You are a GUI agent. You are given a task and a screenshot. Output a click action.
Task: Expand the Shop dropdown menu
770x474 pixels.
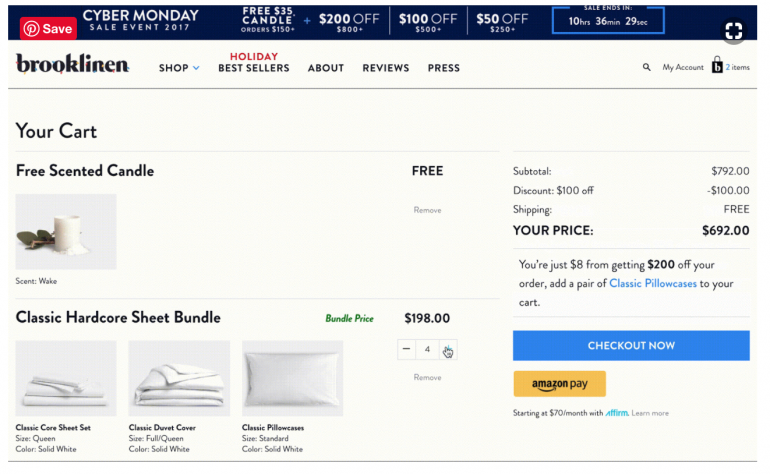(179, 68)
